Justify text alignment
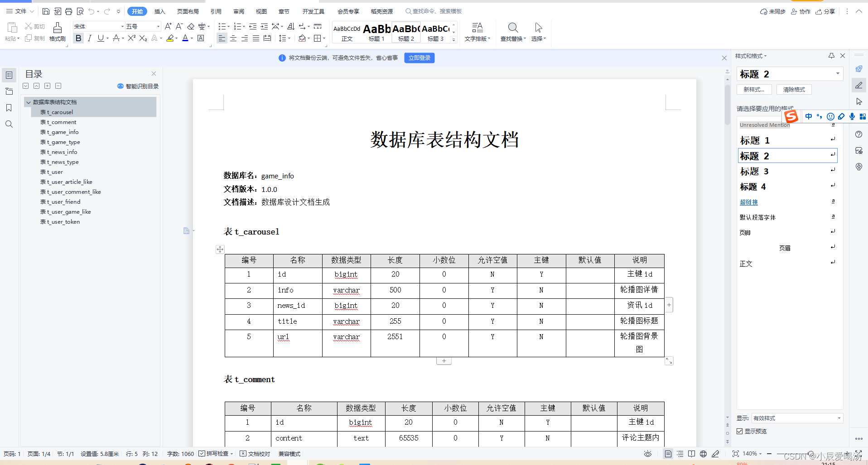Viewport: 868px width, 465px height. 256,38
